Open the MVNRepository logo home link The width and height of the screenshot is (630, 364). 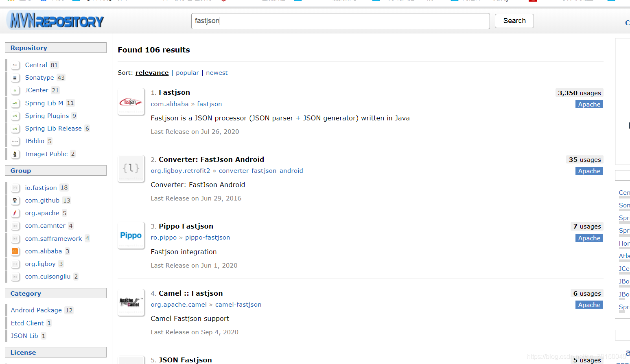56,20
